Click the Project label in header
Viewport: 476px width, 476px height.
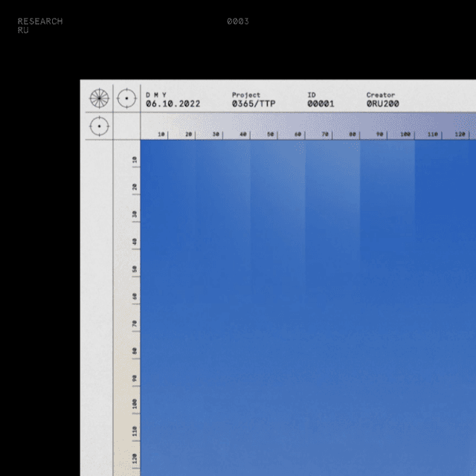(246, 95)
